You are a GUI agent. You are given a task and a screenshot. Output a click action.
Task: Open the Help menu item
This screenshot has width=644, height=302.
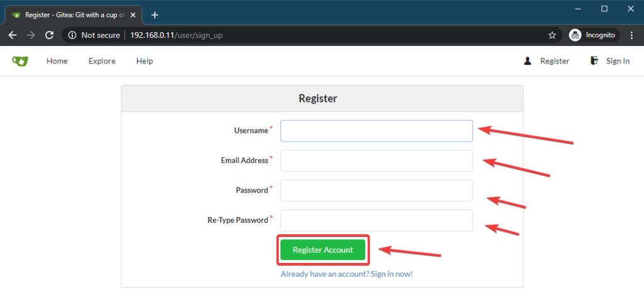[x=145, y=61]
